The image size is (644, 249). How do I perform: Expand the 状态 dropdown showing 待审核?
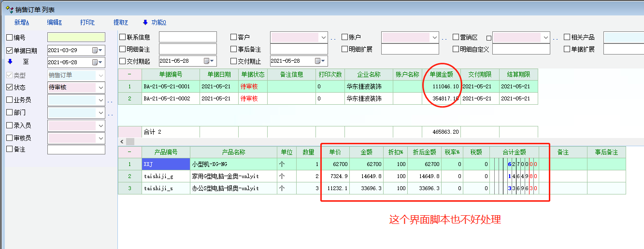coord(100,87)
